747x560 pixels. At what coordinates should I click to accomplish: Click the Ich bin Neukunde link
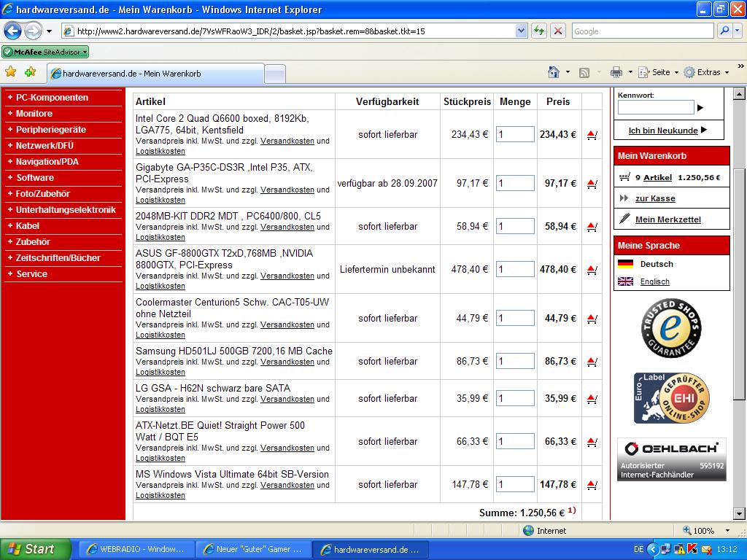coord(662,131)
